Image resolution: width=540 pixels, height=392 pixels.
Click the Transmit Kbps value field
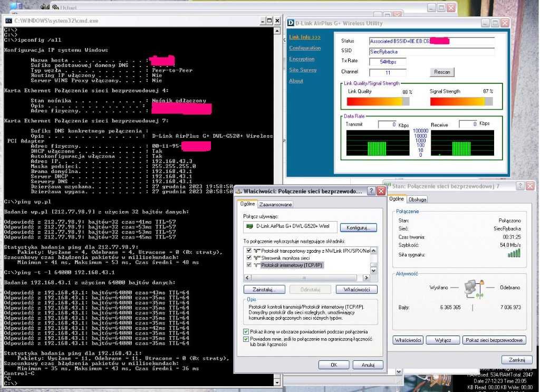388,125
